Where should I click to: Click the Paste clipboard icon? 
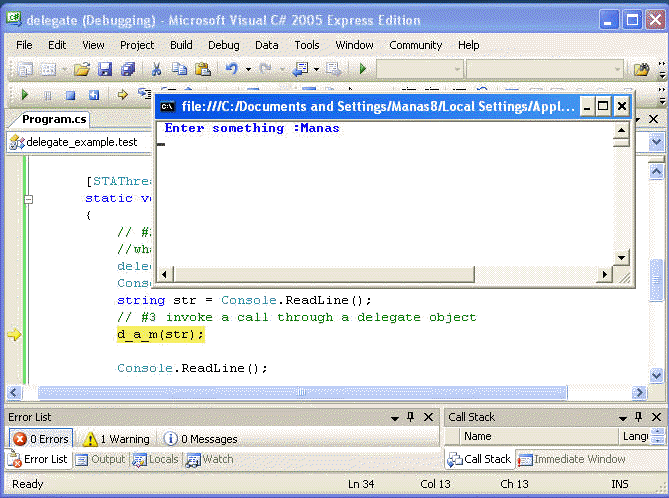point(203,69)
